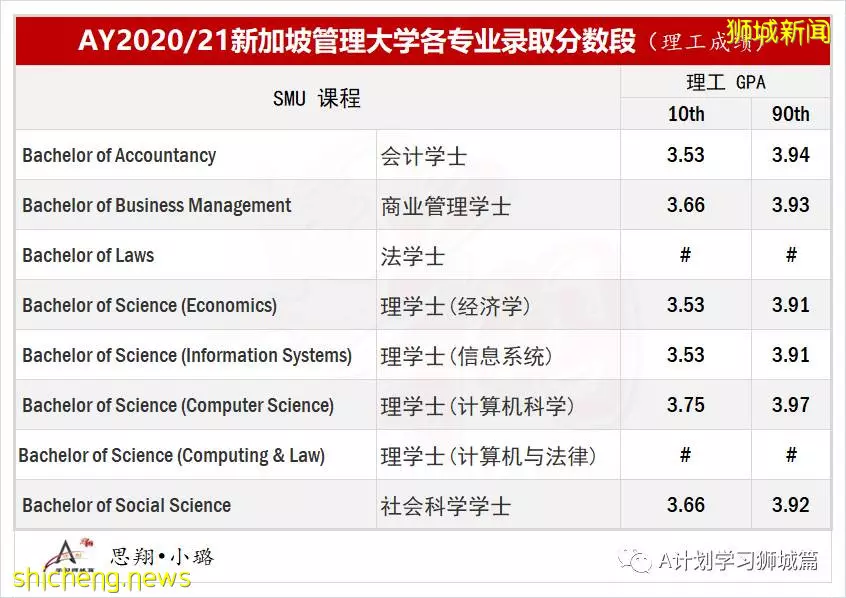Select the 3.66 value in Social Science row
The width and height of the screenshot is (846, 598).
click(x=686, y=505)
